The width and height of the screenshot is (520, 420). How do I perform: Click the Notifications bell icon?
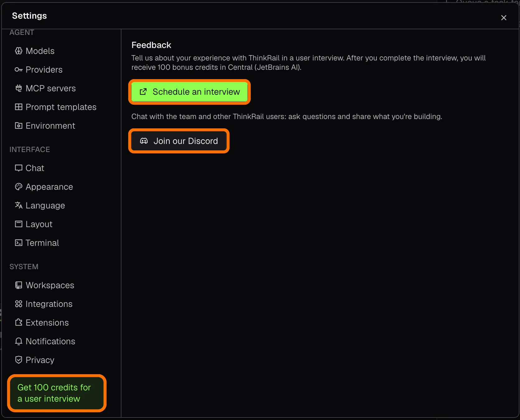point(19,341)
